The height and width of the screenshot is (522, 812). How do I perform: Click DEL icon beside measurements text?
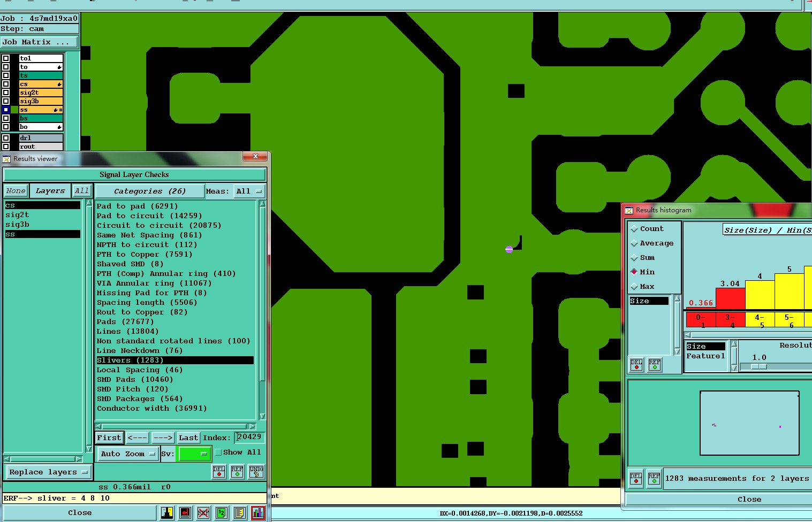click(x=636, y=478)
